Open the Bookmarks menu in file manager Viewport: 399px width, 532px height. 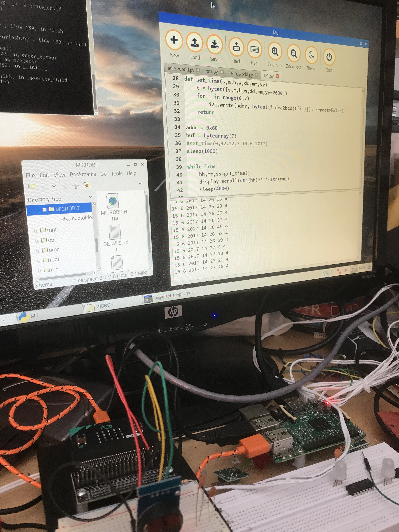tap(83, 174)
